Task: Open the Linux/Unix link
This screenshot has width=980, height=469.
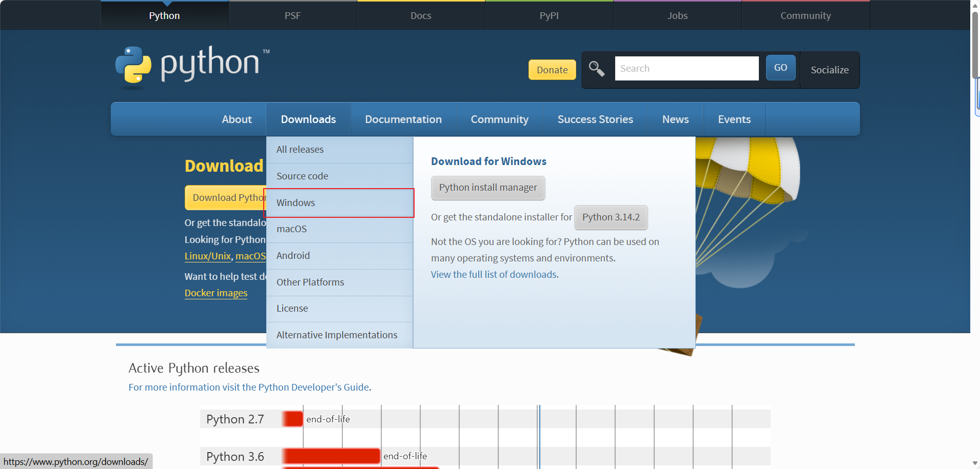Action: [x=208, y=256]
